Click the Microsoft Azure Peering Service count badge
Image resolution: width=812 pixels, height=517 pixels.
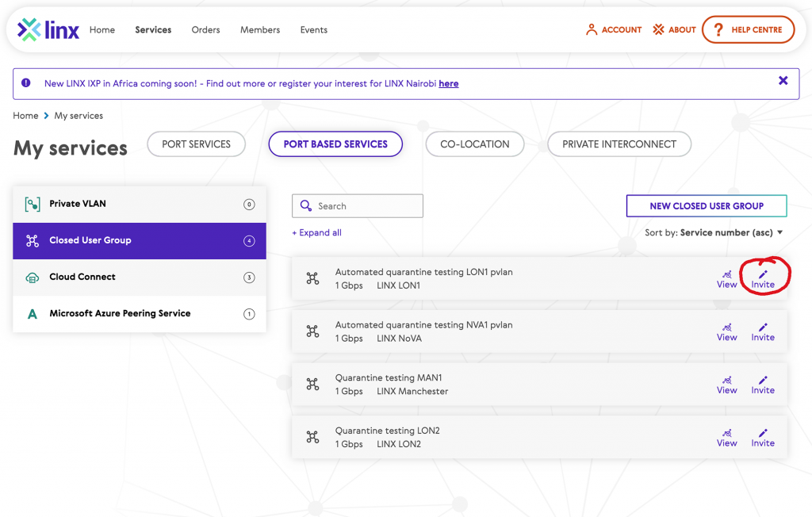pos(249,314)
